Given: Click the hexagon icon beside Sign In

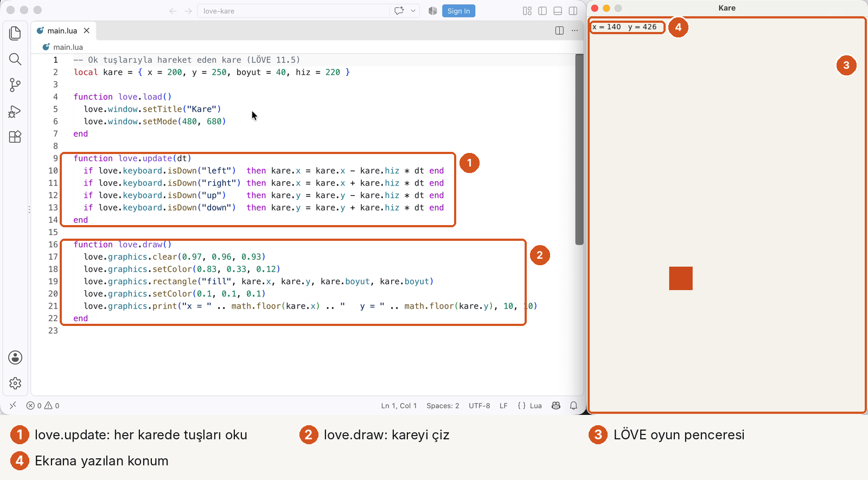Looking at the screenshot, I should (x=432, y=11).
